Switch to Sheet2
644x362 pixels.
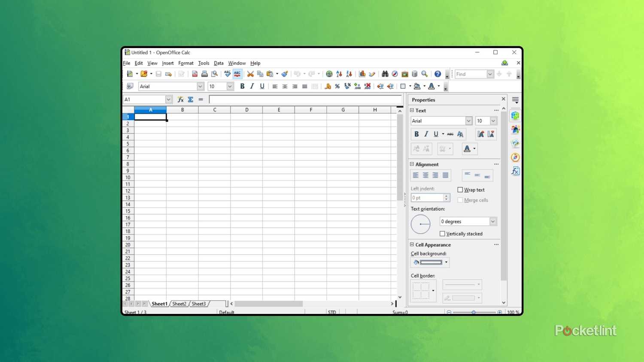(x=179, y=304)
